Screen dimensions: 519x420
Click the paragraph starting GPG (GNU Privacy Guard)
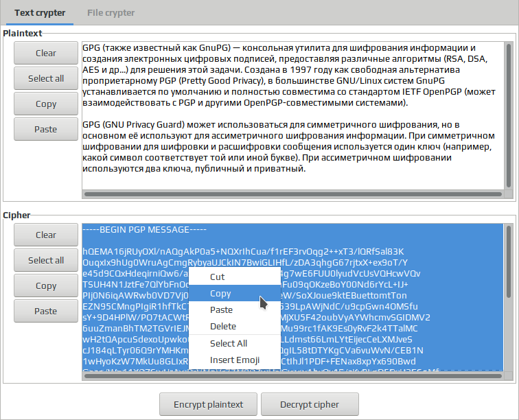pyautogui.click(x=288, y=147)
